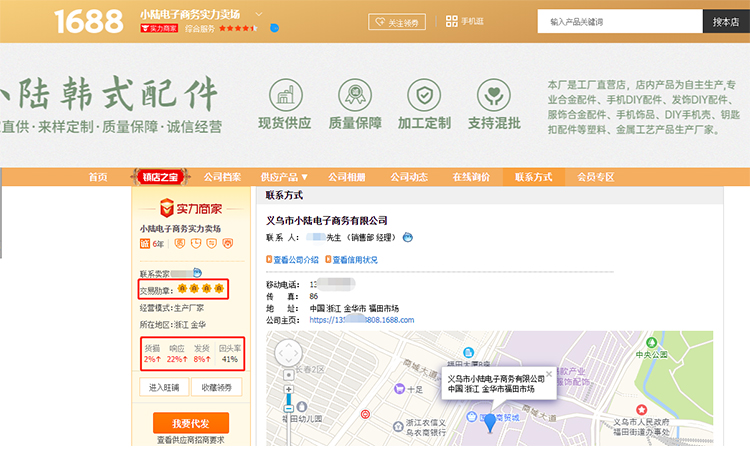Image resolution: width=750 pixels, height=462 pixels.
Task: Open the 查看信用状况 link
Action: (355, 260)
